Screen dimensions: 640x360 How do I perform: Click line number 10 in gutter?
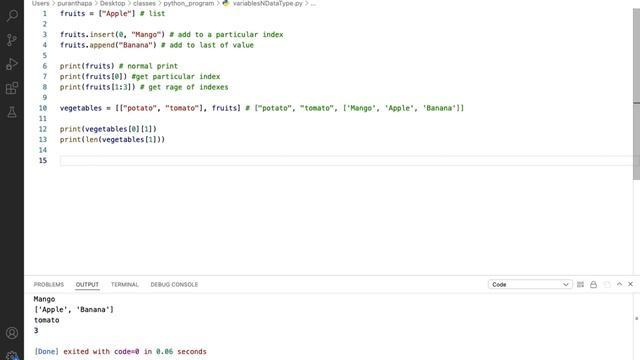point(43,108)
